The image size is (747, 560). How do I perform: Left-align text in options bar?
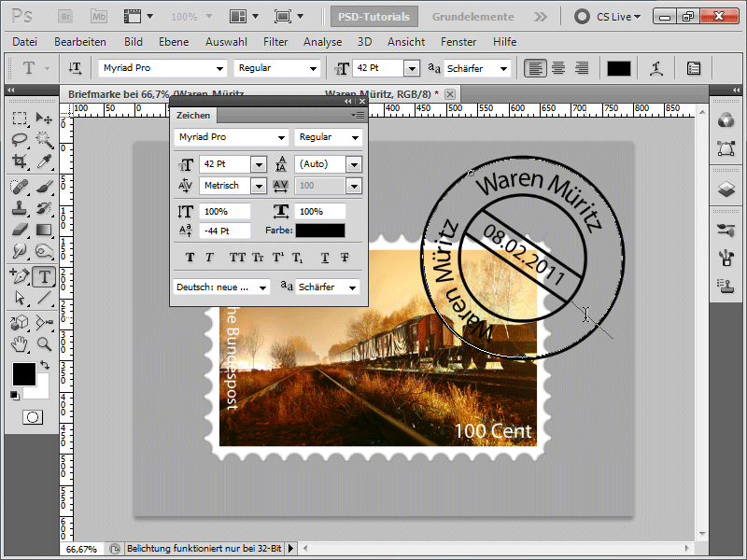pyautogui.click(x=535, y=68)
